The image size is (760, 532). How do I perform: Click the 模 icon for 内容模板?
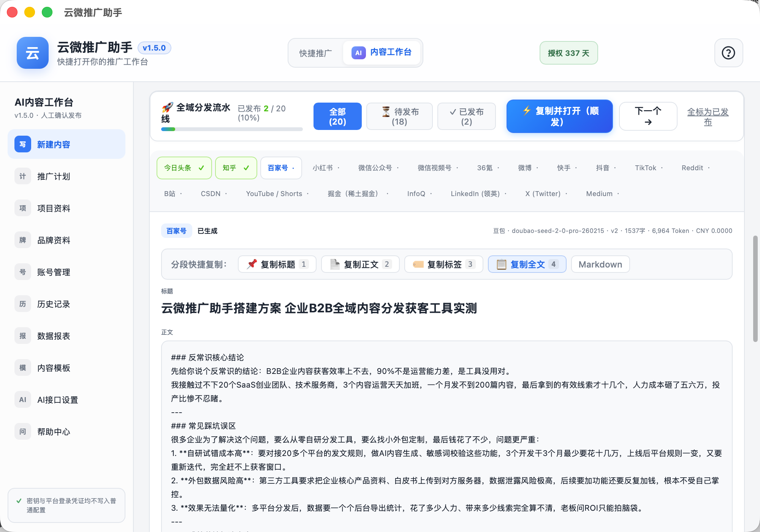[23, 368]
